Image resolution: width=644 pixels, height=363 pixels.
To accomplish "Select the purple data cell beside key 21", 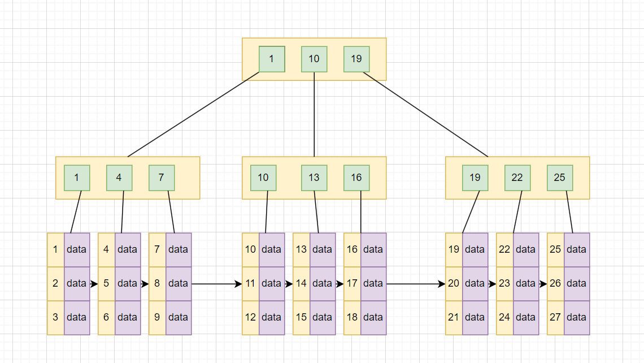I will [475, 317].
